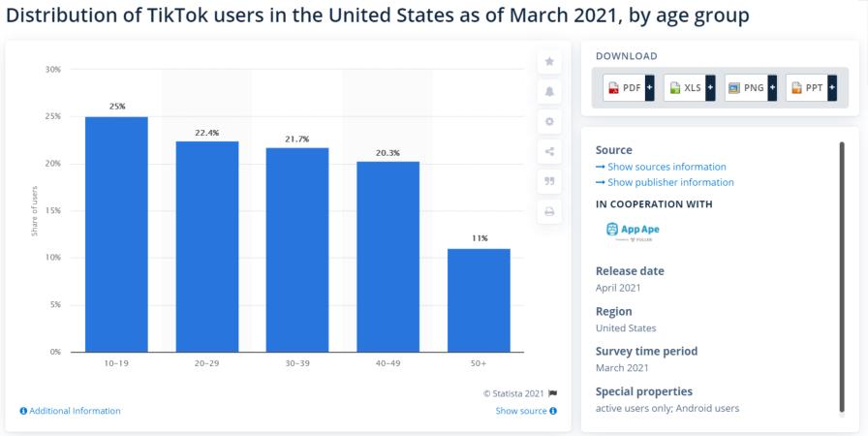Click the print chart icon

click(549, 210)
